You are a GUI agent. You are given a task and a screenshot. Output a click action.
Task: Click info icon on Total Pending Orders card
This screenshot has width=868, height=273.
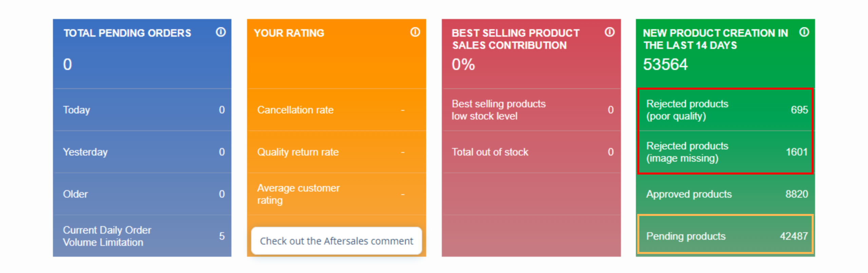tap(221, 32)
